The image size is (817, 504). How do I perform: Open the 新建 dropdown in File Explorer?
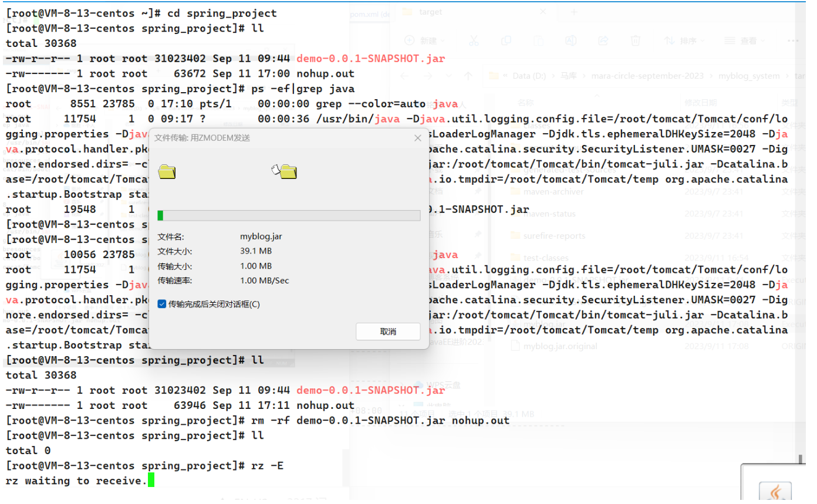(426, 40)
